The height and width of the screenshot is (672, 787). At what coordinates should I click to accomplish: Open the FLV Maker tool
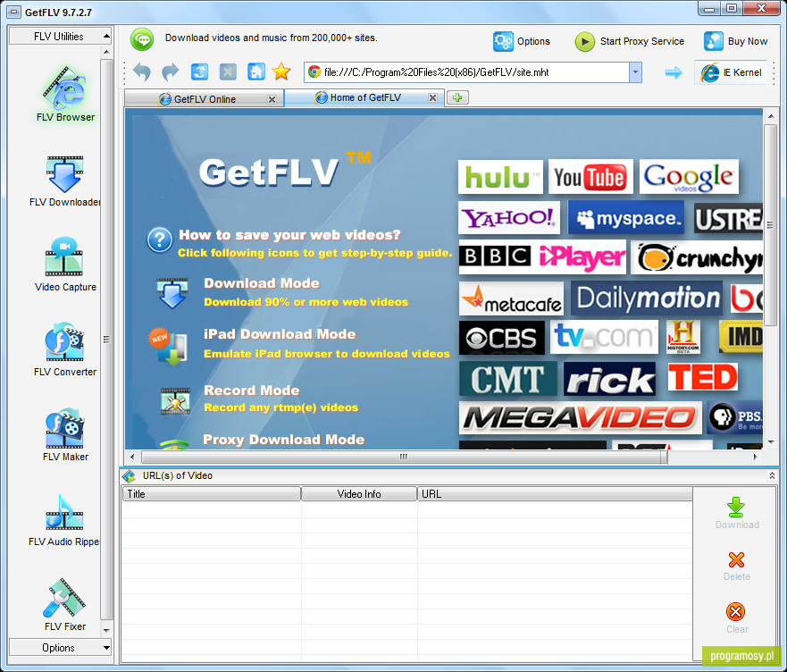coord(65,434)
